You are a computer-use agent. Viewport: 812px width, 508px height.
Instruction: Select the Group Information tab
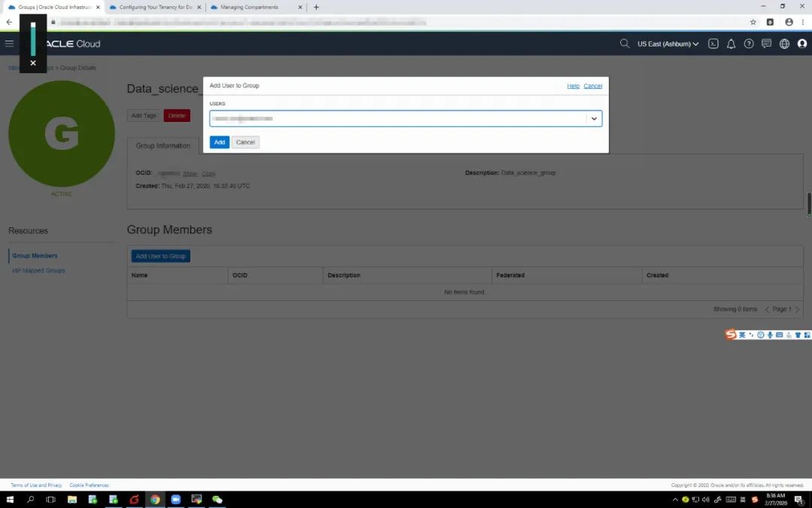coord(163,146)
